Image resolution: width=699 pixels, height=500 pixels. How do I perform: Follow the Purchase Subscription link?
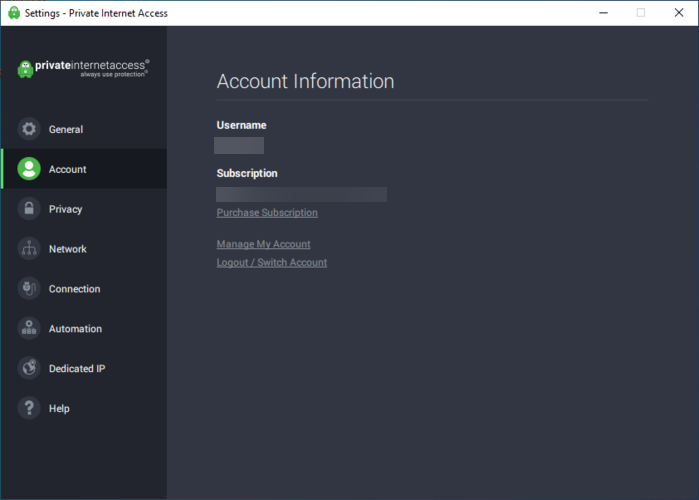pyautogui.click(x=267, y=213)
